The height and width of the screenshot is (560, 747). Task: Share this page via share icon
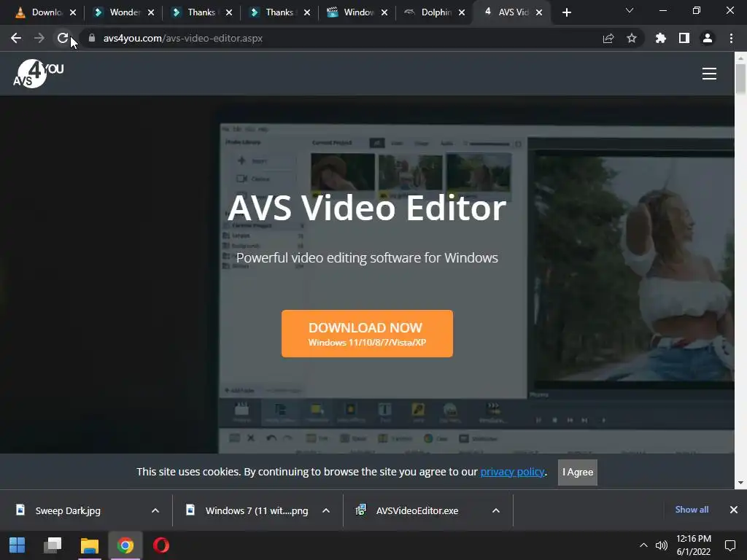[x=608, y=38]
